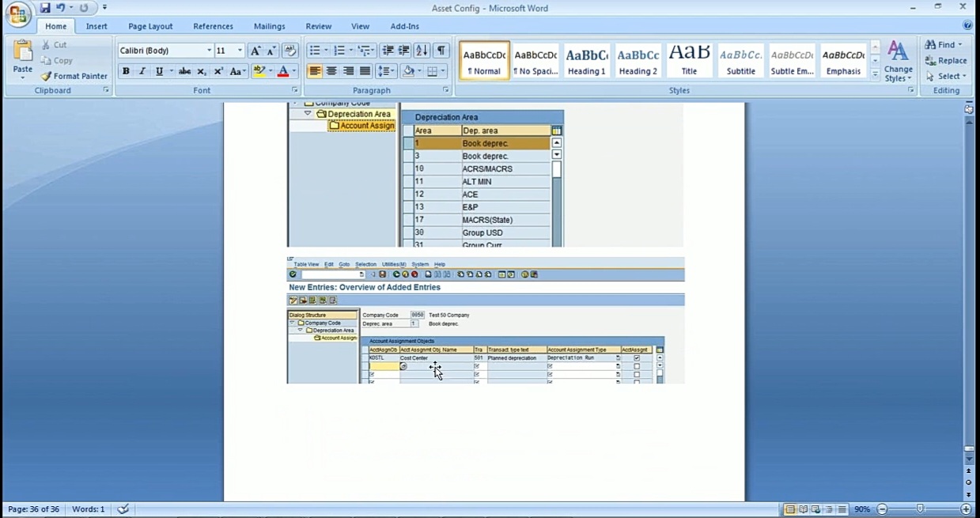Apply italic formatting
The width and height of the screenshot is (980, 518).
[142, 71]
